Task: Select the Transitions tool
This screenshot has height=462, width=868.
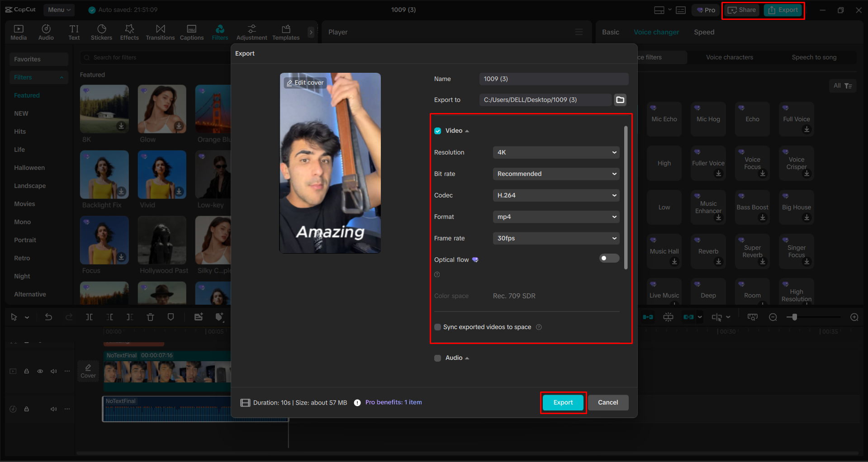Action: tap(160, 32)
